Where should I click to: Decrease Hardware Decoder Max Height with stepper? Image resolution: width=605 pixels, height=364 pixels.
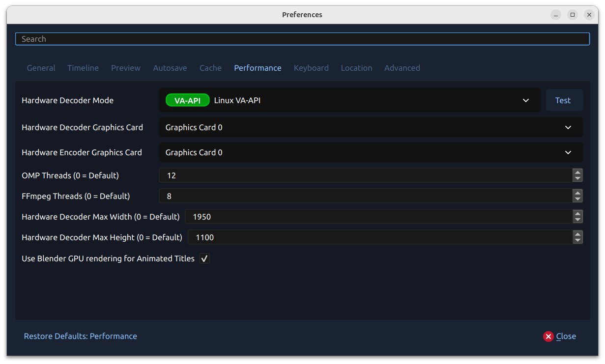point(577,240)
